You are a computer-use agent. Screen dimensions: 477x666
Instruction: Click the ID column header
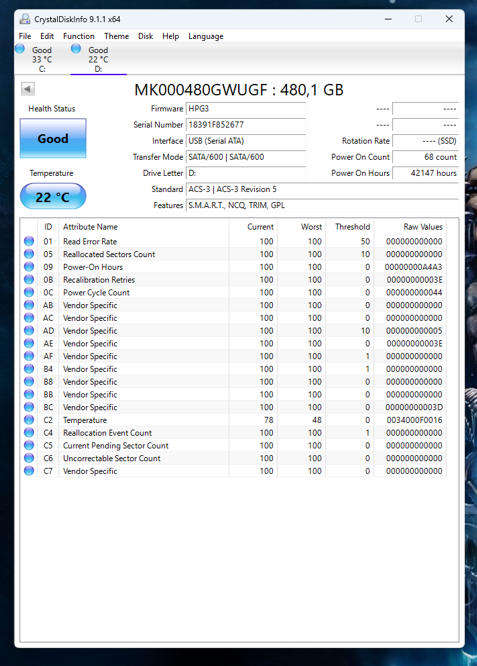tap(48, 227)
